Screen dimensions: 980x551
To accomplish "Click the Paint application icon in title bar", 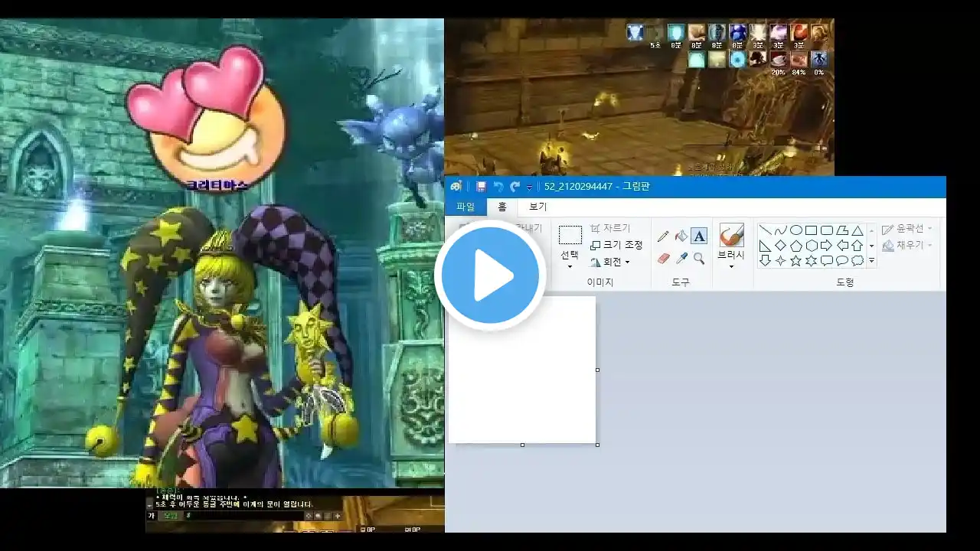I will [456, 186].
